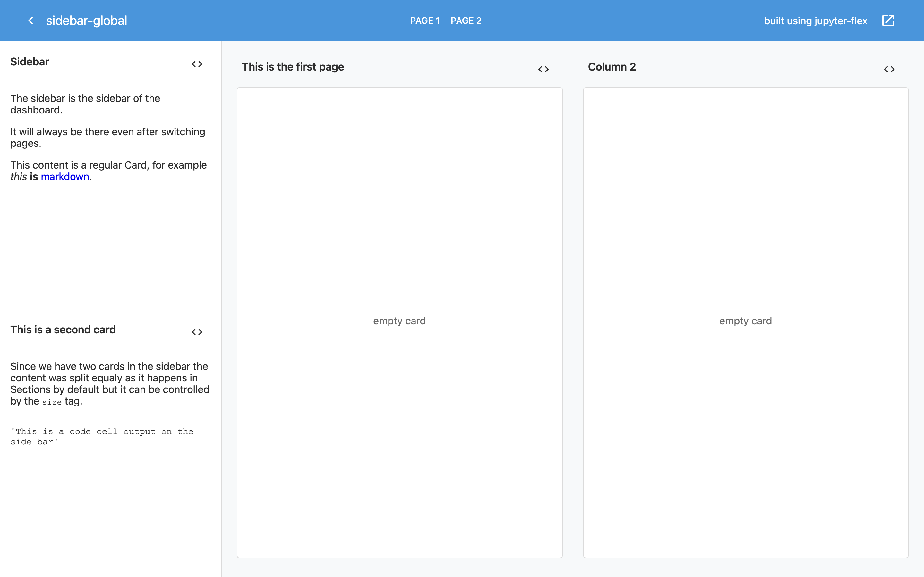Image resolution: width=924 pixels, height=577 pixels.
Task: Switch to the PAGE 2 tab
Action: (x=466, y=21)
